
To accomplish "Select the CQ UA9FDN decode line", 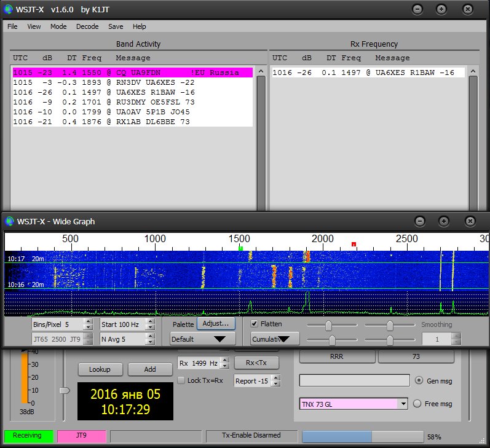I will click(x=132, y=73).
